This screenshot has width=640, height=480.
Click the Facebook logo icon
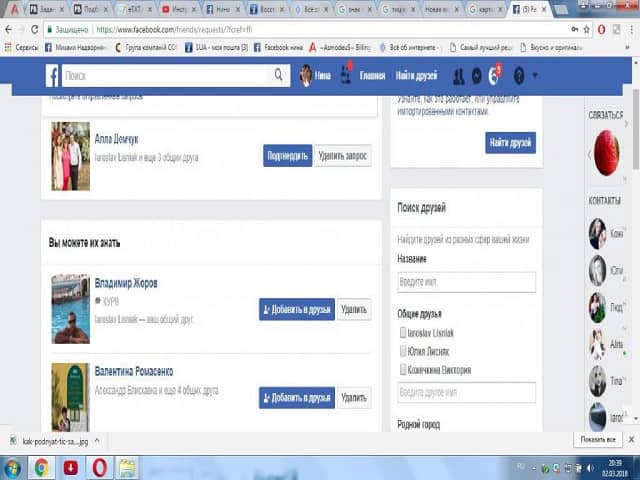click(52, 76)
